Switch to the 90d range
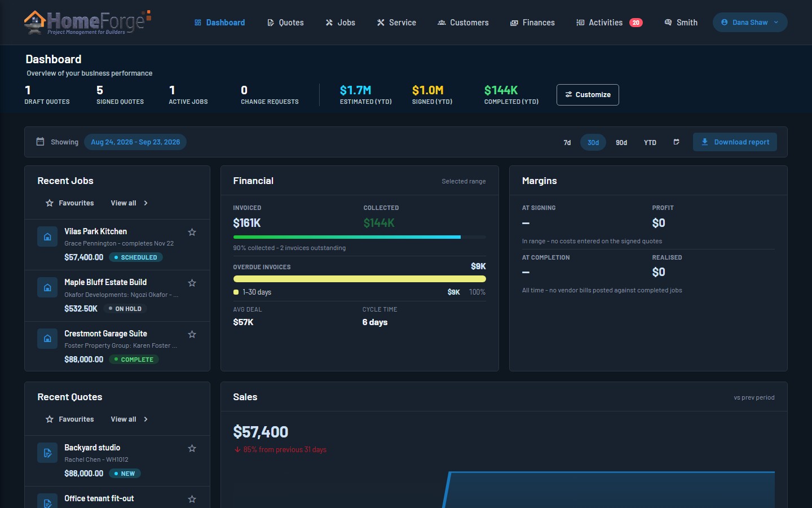The width and height of the screenshot is (812, 508). pyautogui.click(x=621, y=142)
